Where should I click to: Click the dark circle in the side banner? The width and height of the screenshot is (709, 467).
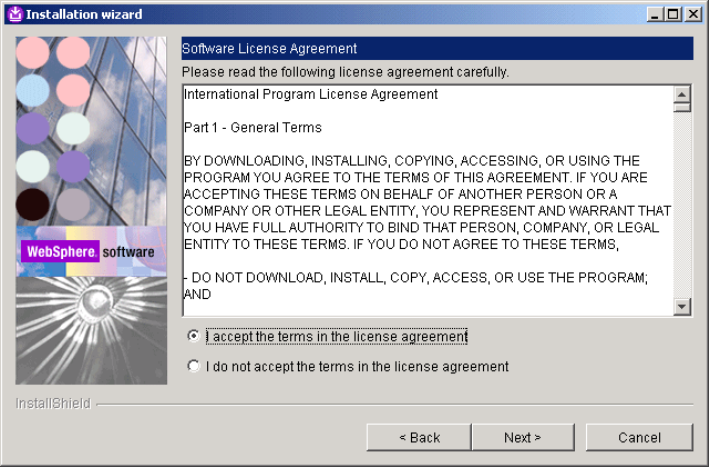pos(33,204)
